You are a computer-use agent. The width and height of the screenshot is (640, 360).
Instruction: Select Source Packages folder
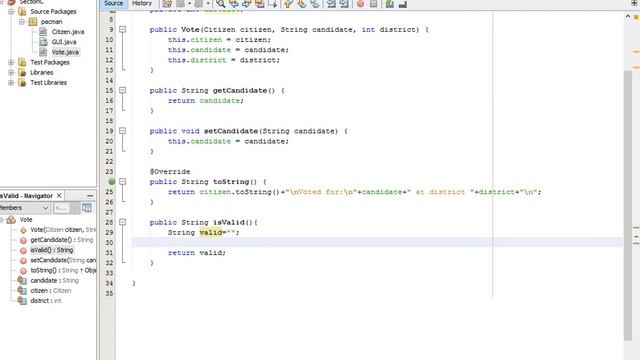(x=53, y=11)
